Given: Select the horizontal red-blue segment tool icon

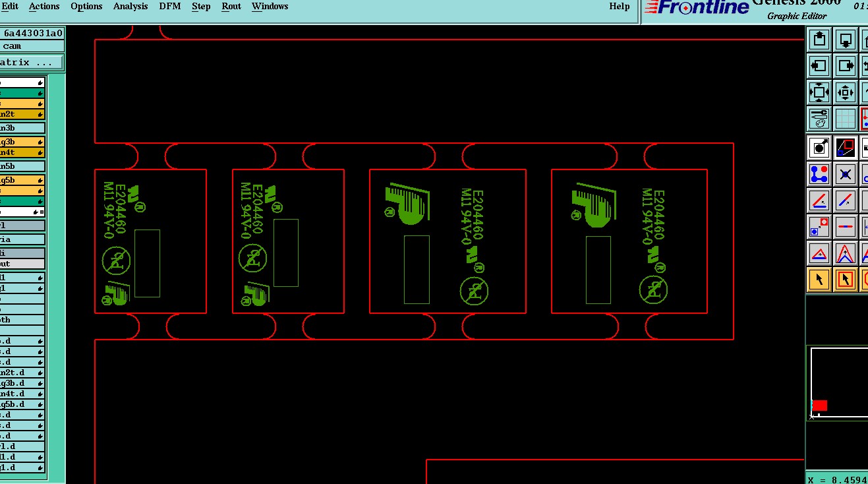Looking at the screenshot, I should pos(846,227).
